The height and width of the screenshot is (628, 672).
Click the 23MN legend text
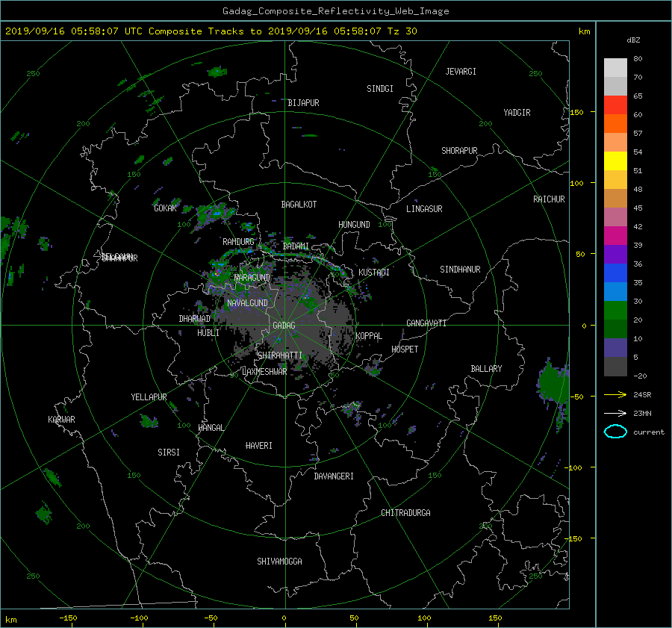click(x=642, y=414)
